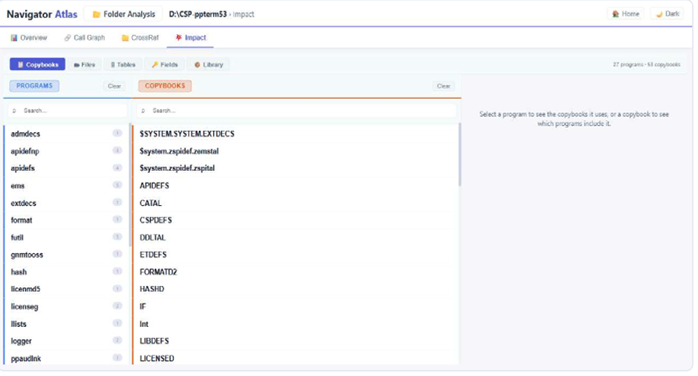Select the ems program
698x376 pixels.
[67, 186]
